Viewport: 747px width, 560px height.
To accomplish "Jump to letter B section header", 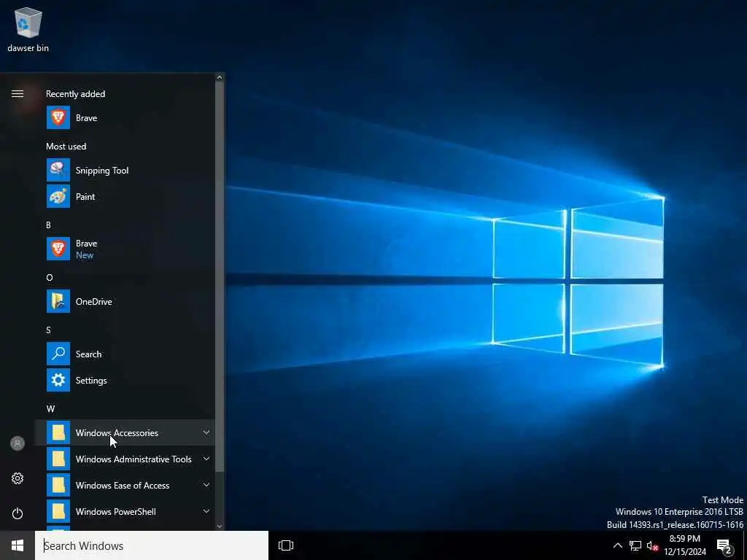I will 49,225.
